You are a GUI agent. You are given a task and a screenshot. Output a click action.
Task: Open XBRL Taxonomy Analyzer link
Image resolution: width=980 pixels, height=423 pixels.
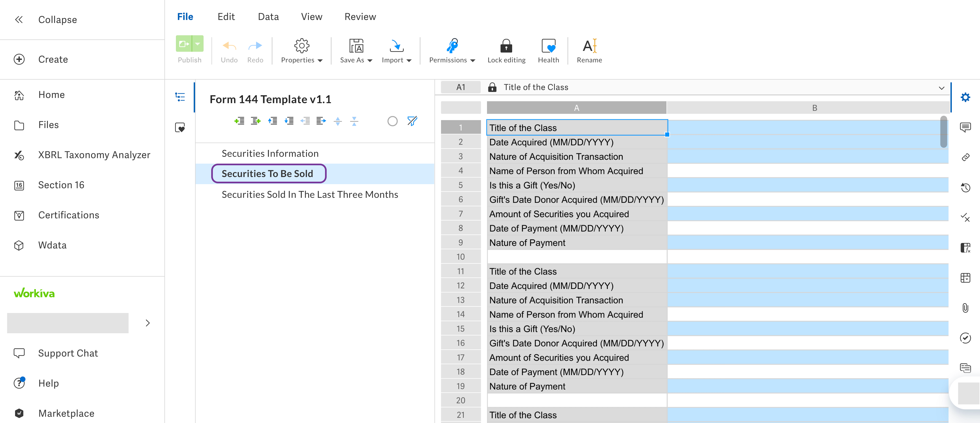tap(94, 155)
